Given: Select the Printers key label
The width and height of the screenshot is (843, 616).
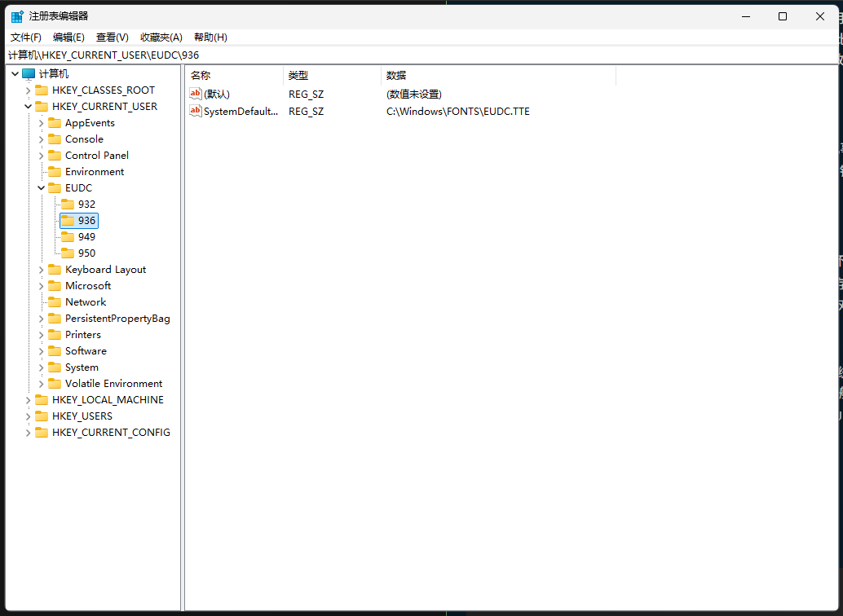Looking at the screenshot, I should pyautogui.click(x=83, y=335).
